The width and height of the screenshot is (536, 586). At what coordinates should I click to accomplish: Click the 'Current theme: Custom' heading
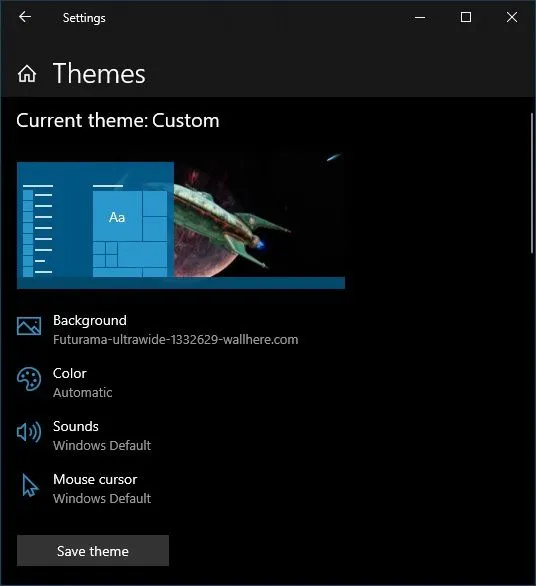[x=118, y=121]
